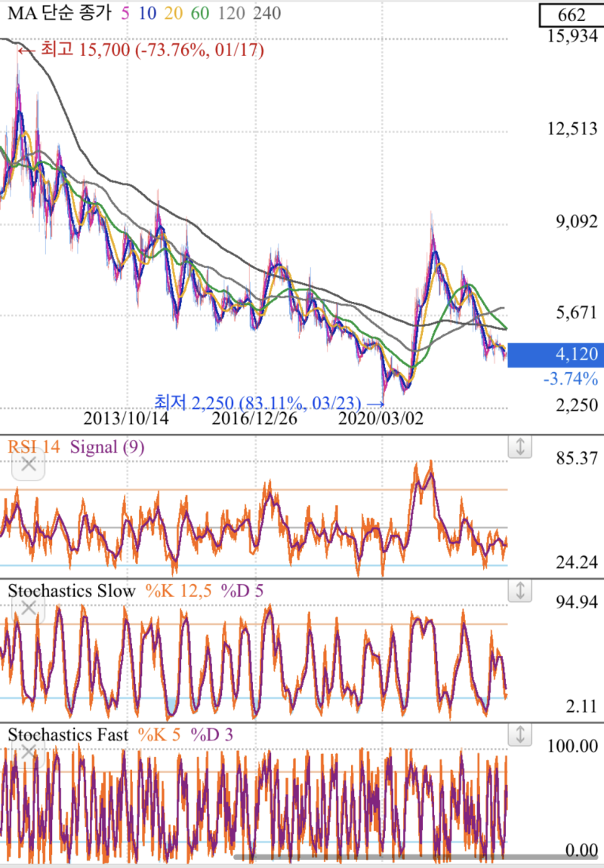Open the Stochastics Slow title label
604x868 pixels.
tap(72, 590)
